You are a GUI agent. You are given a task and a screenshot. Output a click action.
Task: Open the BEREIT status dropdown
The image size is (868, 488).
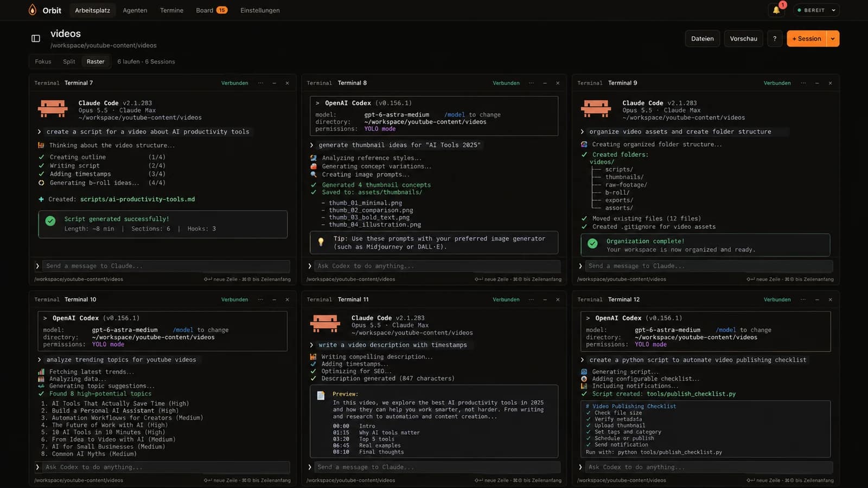click(816, 10)
